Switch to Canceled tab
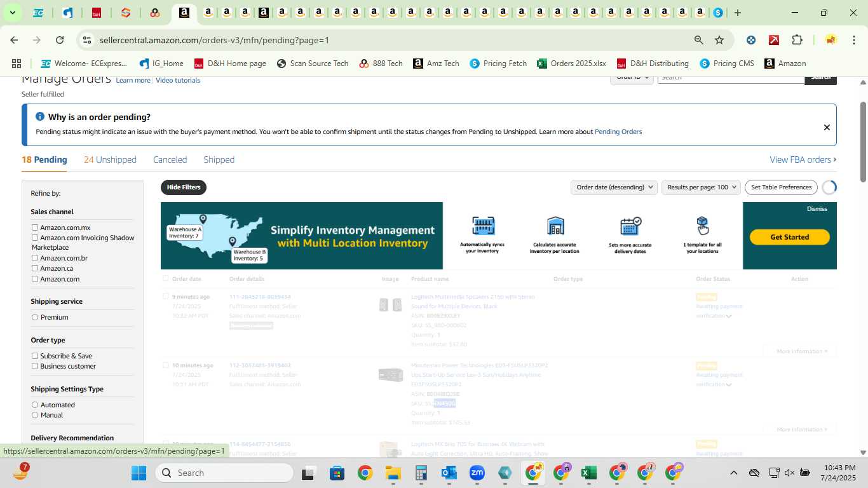This screenshot has width=868, height=488. click(x=170, y=159)
